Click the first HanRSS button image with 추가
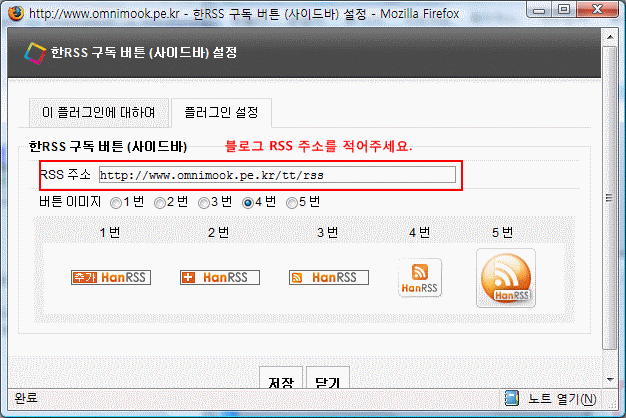This screenshot has width=626, height=418. tap(111, 277)
